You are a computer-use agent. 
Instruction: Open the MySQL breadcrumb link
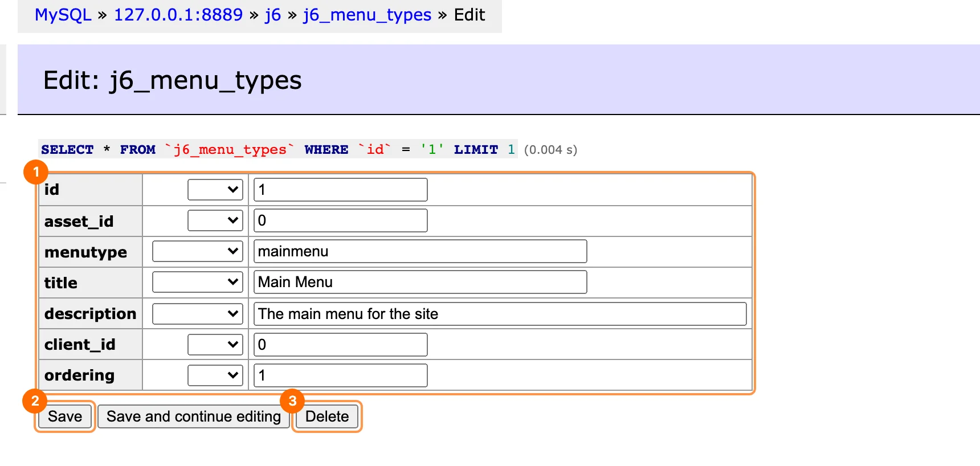click(x=63, y=15)
